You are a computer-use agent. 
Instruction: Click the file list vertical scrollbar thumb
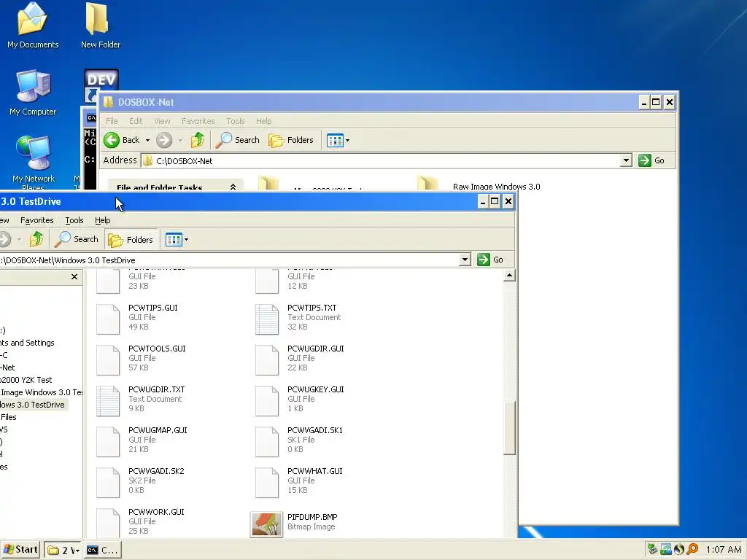point(509,427)
